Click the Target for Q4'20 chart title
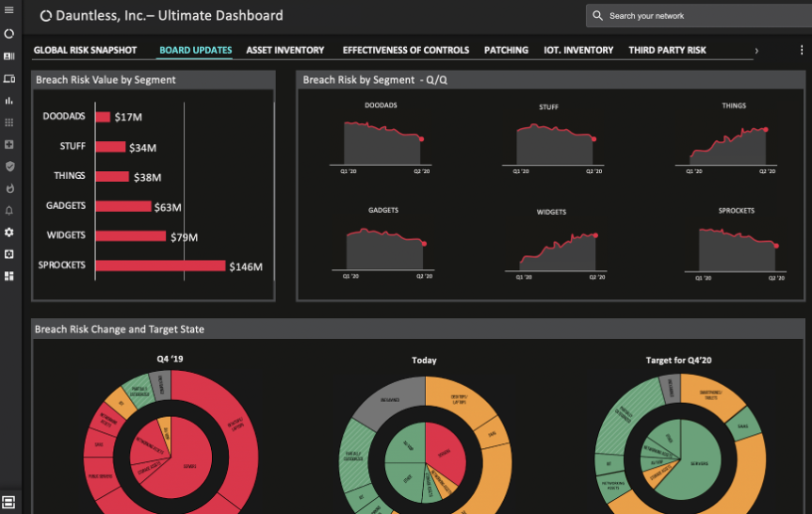 [678, 361]
